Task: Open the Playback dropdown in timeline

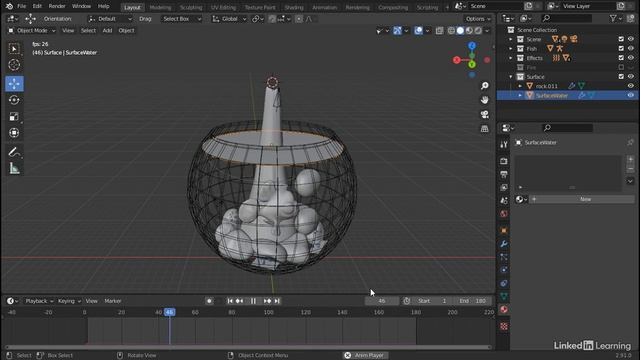Action: point(39,301)
